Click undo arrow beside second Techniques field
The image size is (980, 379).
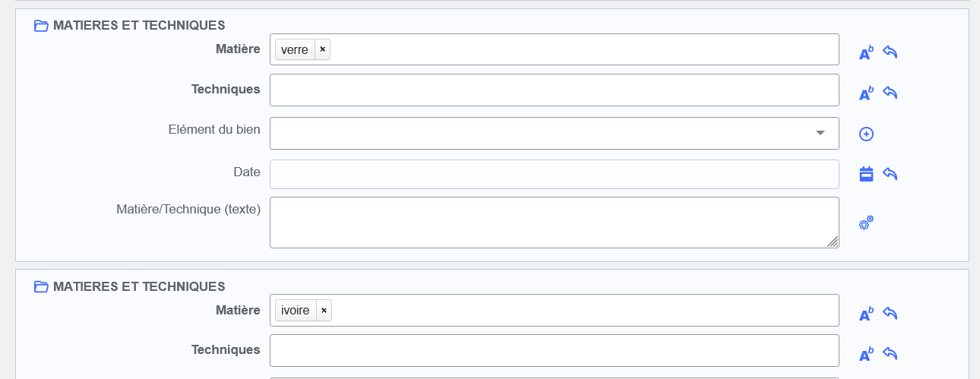coord(890,353)
